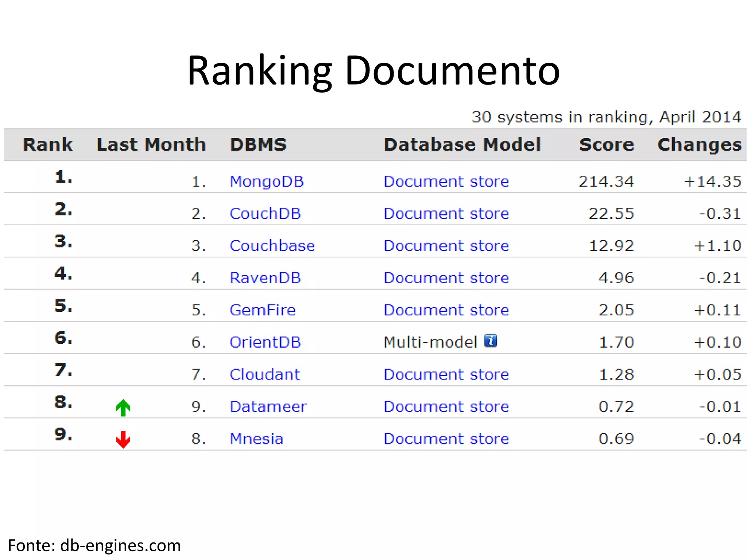The height and width of the screenshot is (560, 747).
Task: Click the bold rank number 8.
Action: [x=63, y=402]
